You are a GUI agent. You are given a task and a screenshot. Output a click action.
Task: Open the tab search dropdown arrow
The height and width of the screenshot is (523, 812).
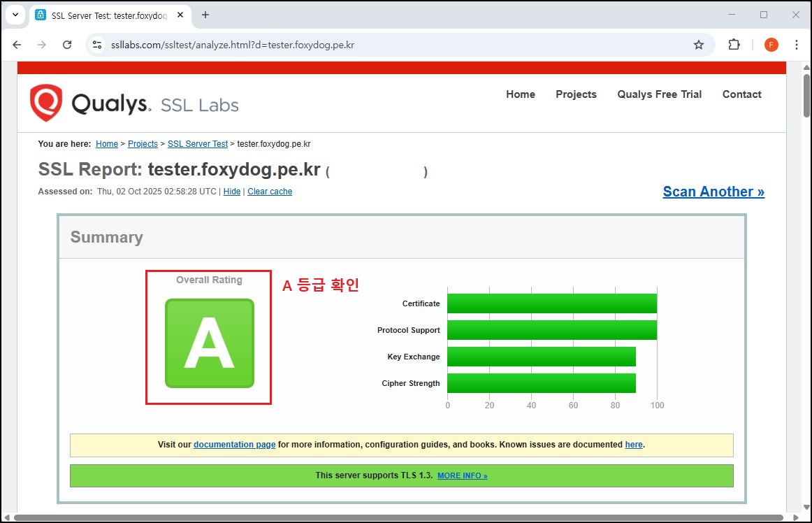point(15,15)
